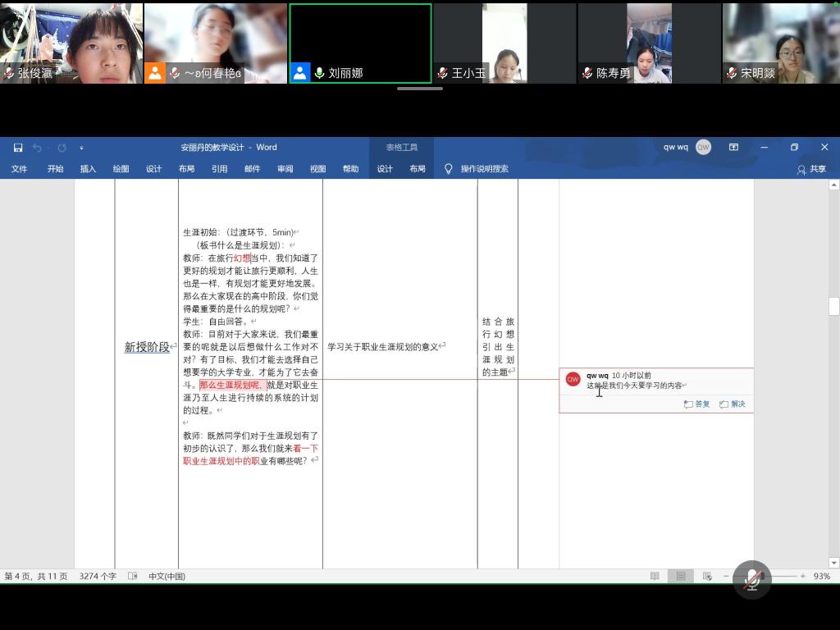Switch to Web Layout view in status bar

click(x=706, y=577)
